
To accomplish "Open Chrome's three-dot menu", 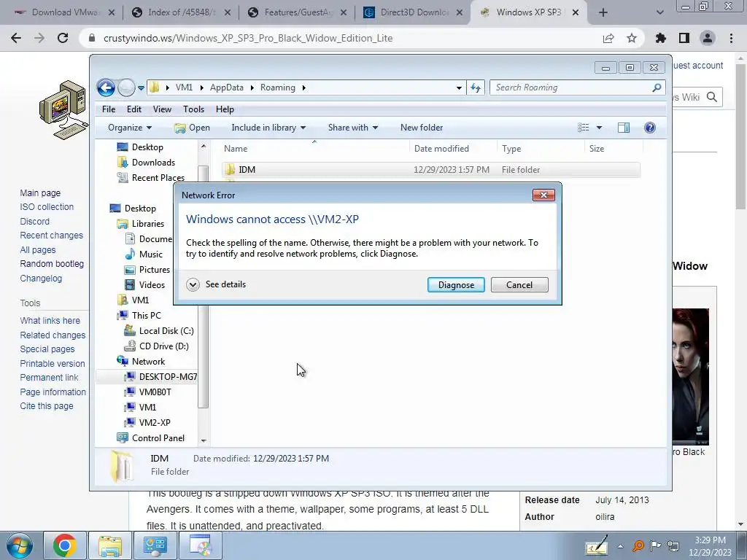I will click(x=731, y=38).
